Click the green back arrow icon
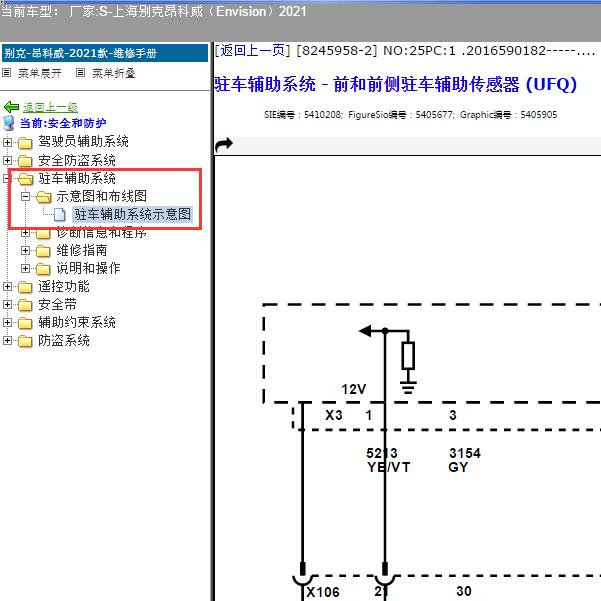The width and height of the screenshot is (601, 601). [11, 107]
